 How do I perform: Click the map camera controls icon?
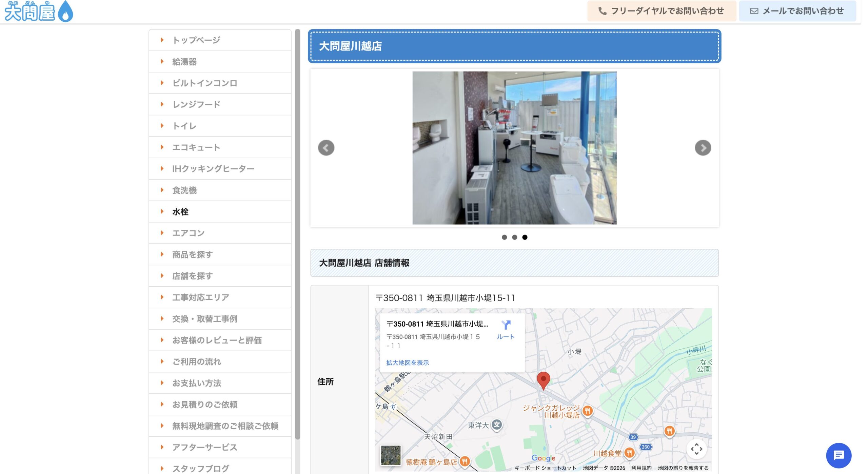[x=696, y=449]
